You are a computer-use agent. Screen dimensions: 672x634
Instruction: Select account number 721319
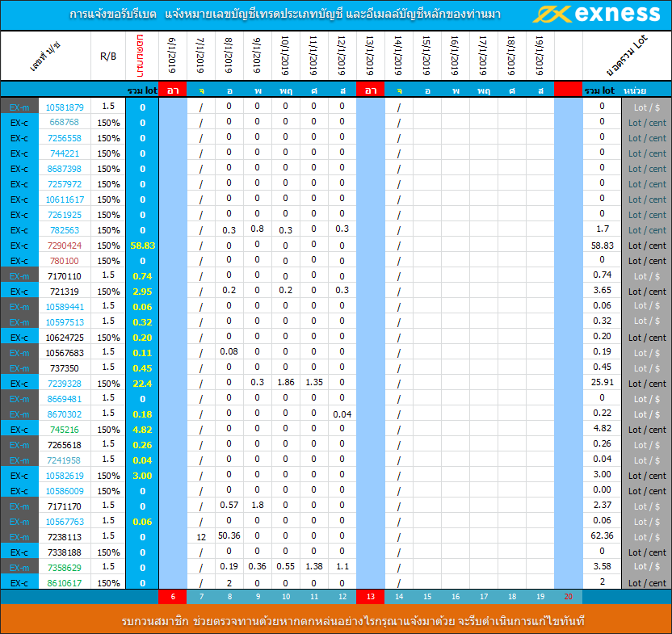click(65, 292)
